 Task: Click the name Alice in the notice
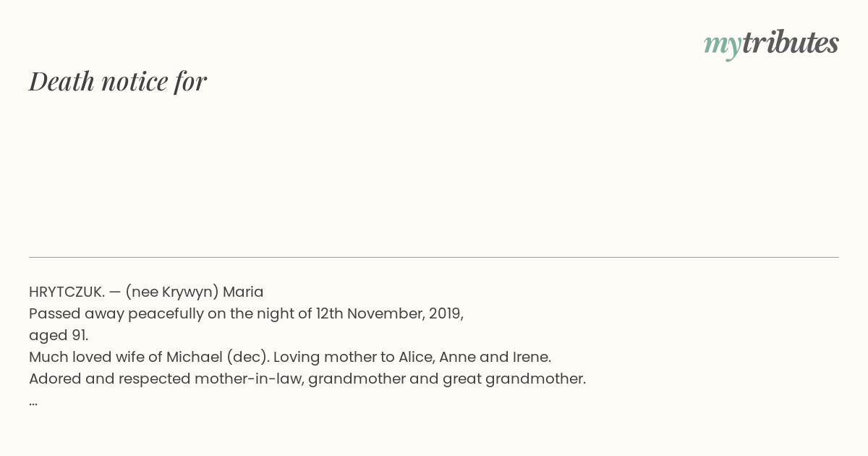tap(415, 357)
